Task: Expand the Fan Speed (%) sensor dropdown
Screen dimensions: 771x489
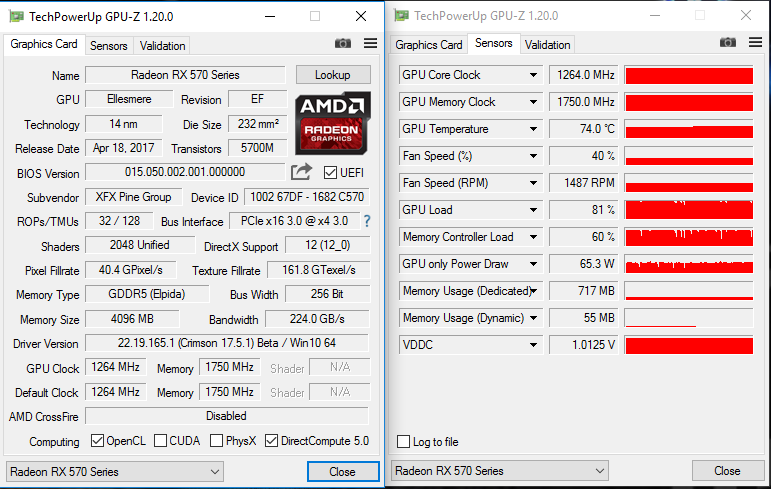Action: [x=533, y=156]
